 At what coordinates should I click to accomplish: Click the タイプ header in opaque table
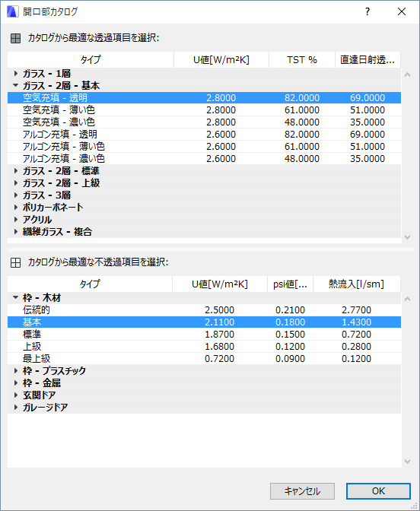[90, 284]
